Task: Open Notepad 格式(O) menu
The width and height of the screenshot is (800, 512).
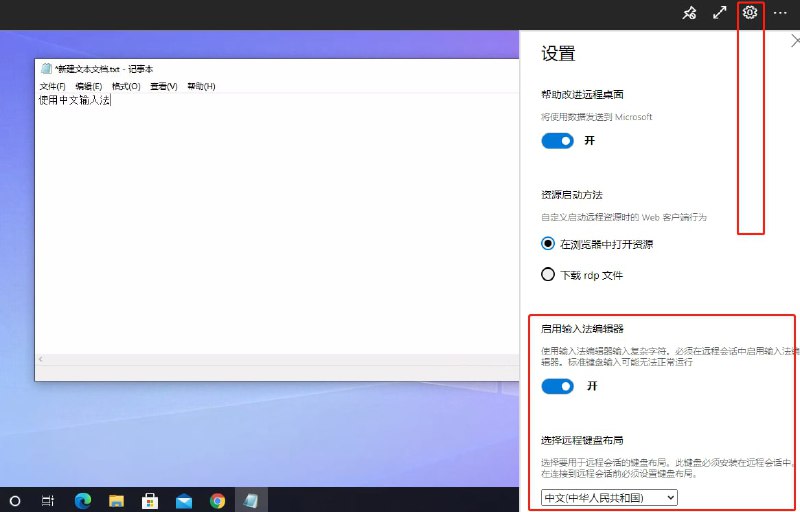Action: pos(126,86)
